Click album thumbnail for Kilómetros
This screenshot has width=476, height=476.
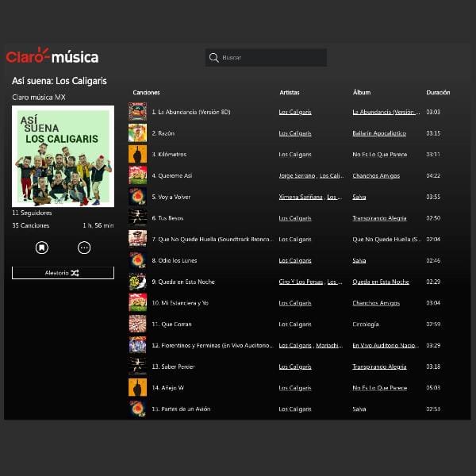pos(137,154)
